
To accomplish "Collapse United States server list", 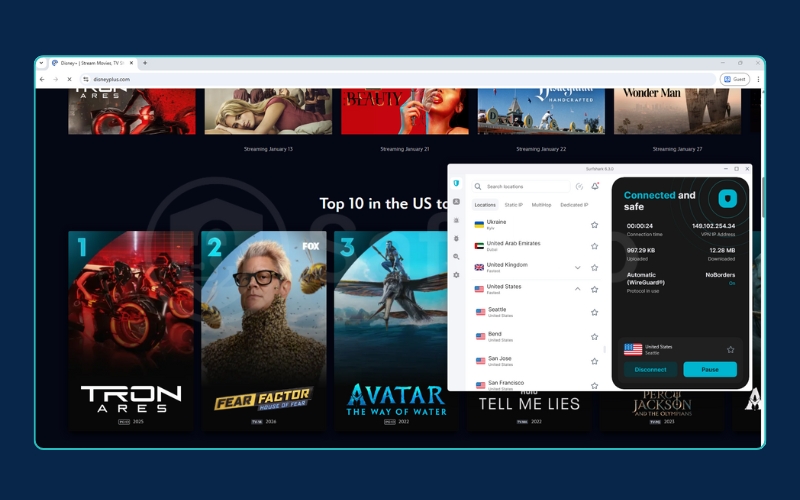I will point(578,289).
